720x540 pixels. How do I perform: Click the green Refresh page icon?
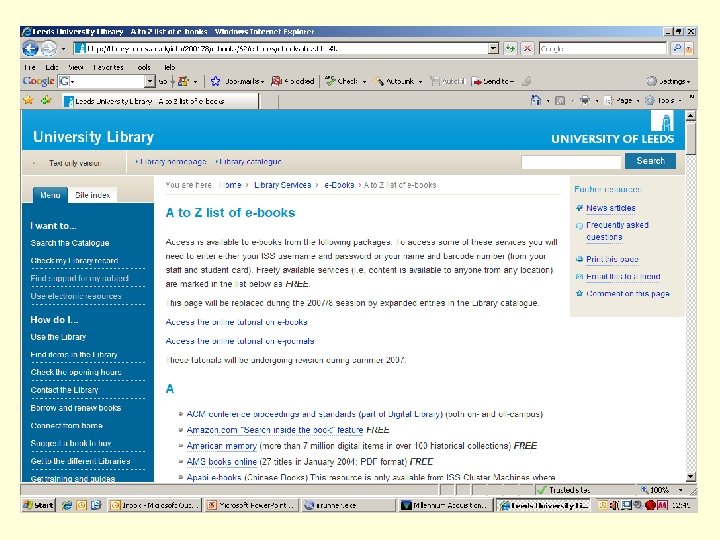(510, 49)
